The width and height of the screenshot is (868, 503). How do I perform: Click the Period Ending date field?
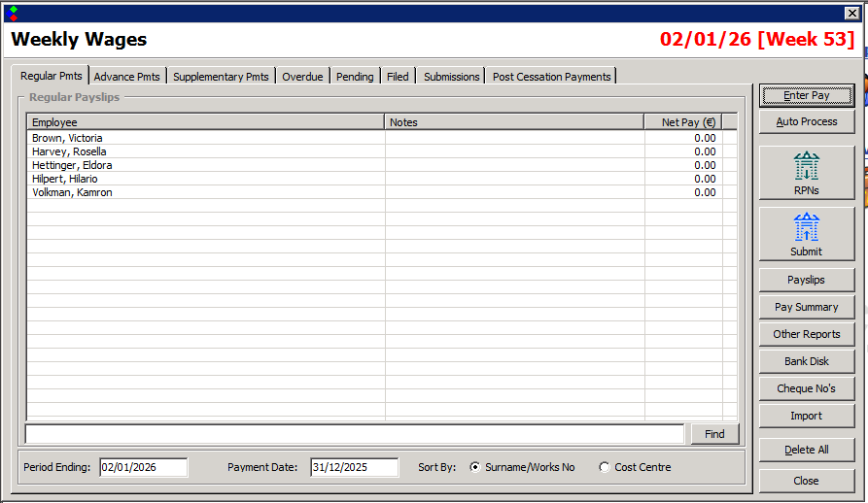(x=143, y=467)
